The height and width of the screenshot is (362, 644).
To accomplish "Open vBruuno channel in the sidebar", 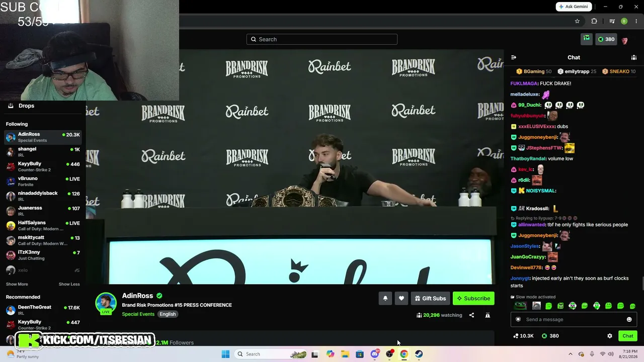I will (x=43, y=182).
